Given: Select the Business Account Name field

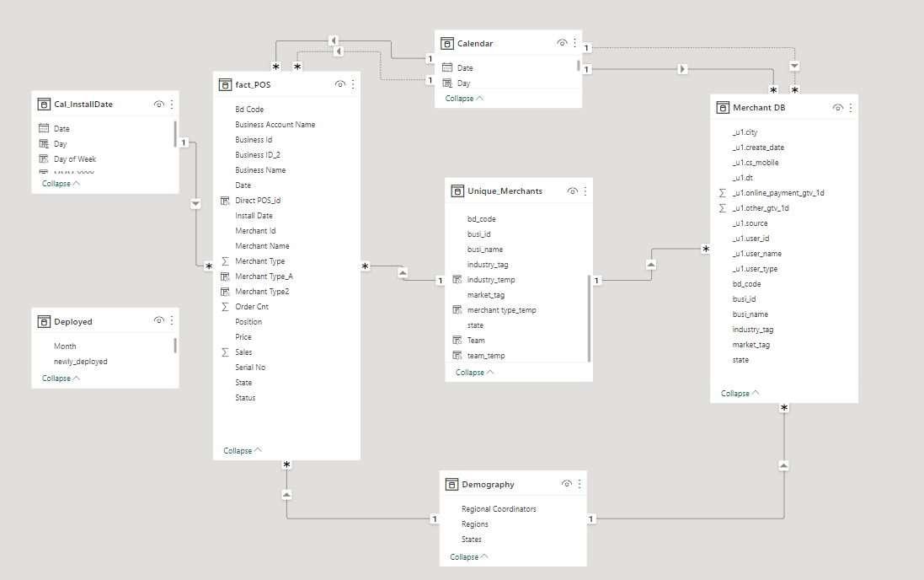Looking at the screenshot, I should point(275,125).
